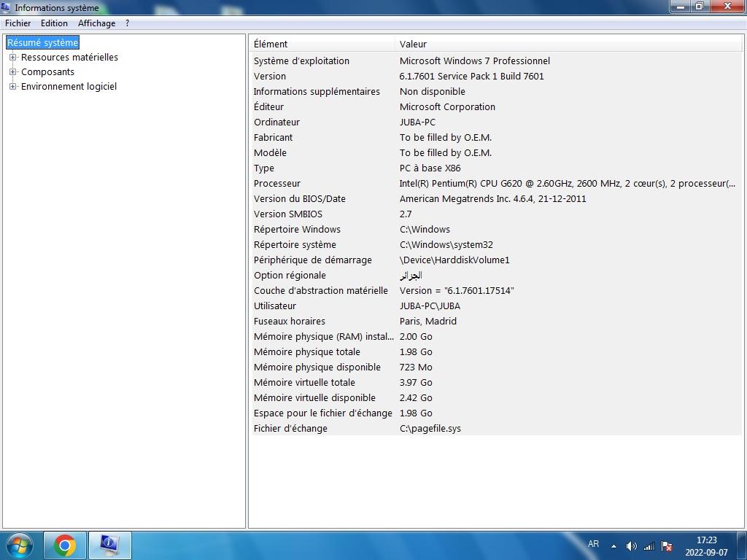Select the Fuseaux horaires row
747x560 pixels.
coord(496,322)
